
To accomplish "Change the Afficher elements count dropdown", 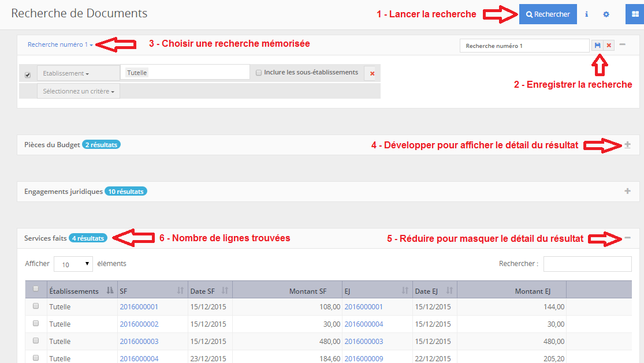I will click(x=73, y=264).
